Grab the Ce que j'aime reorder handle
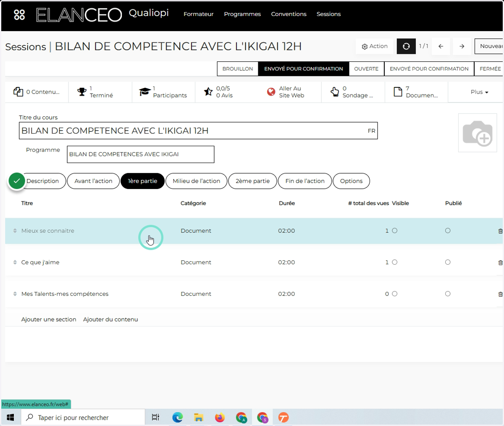Screen dimensions: 504x426 click(x=15, y=262)
